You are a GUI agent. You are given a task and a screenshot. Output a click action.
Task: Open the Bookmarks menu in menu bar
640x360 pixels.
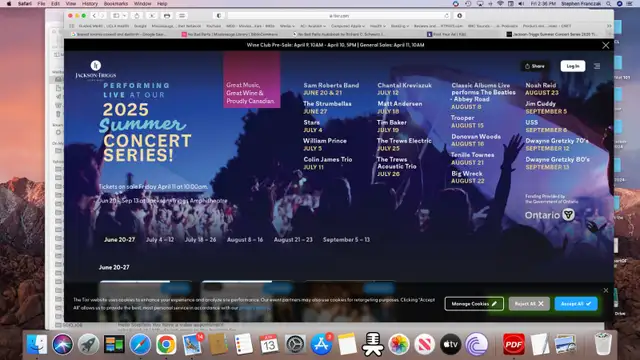click(x=116, y=4)
